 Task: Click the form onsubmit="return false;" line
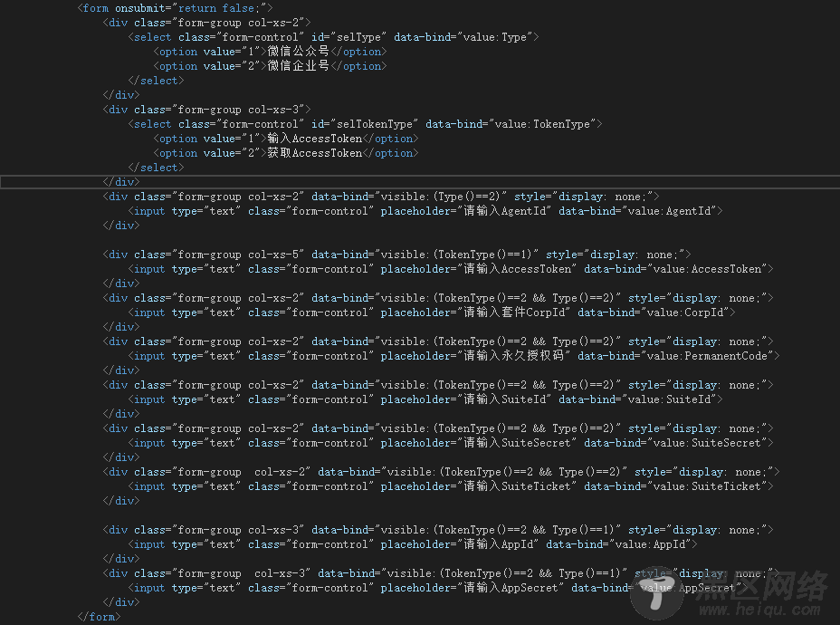tap(176, 8)
